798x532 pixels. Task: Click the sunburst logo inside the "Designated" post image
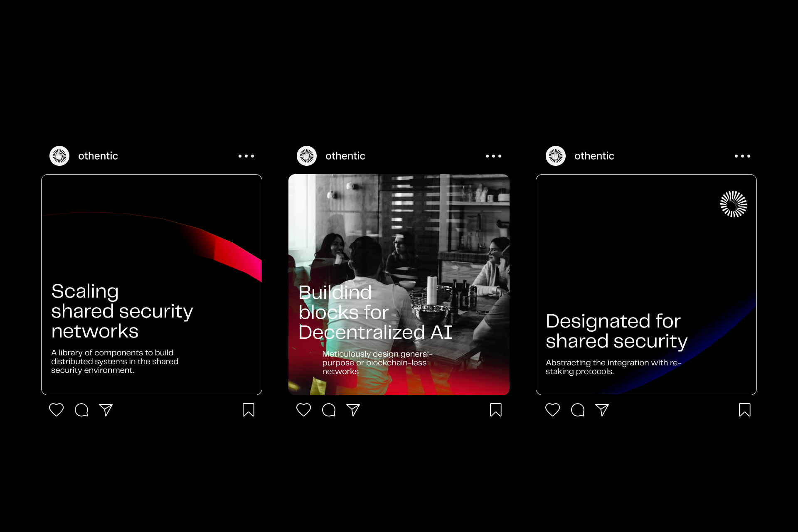[x=734, y=204]
